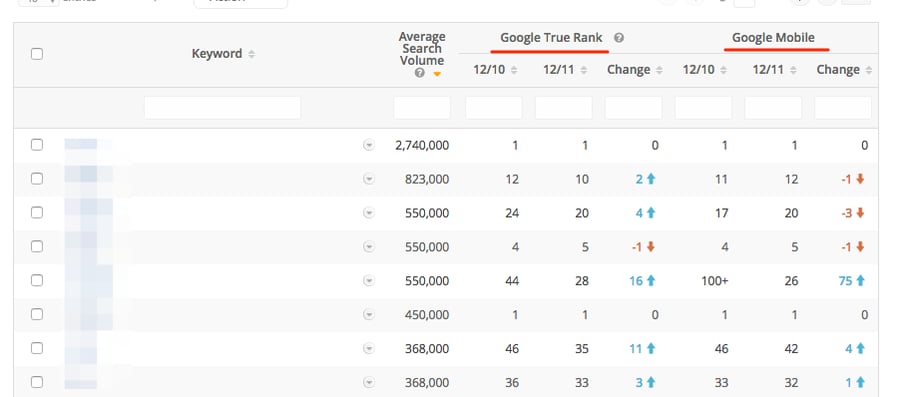This screenshot has width=902, height=397.
Task: Click help icon under Average Search Volume
Action: [420, 73]
